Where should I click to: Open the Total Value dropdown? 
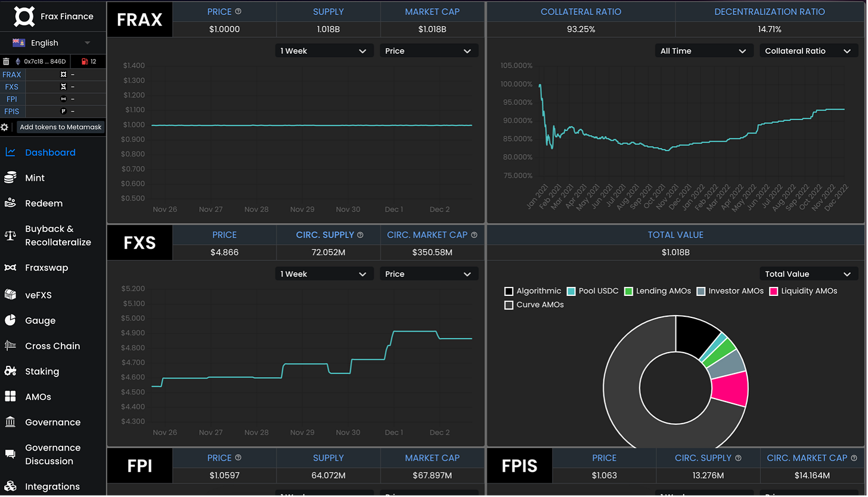(808, 274)
